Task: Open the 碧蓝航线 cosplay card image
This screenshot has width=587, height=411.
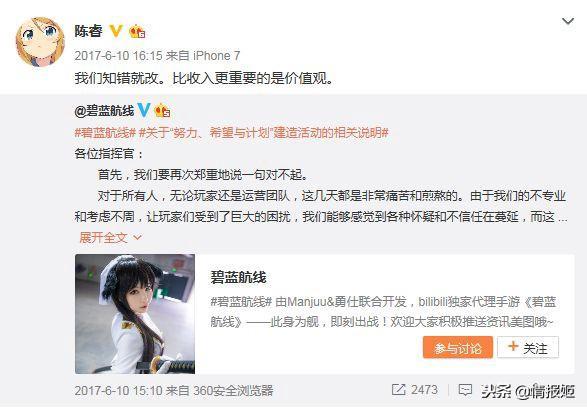Action: (135, 314)
